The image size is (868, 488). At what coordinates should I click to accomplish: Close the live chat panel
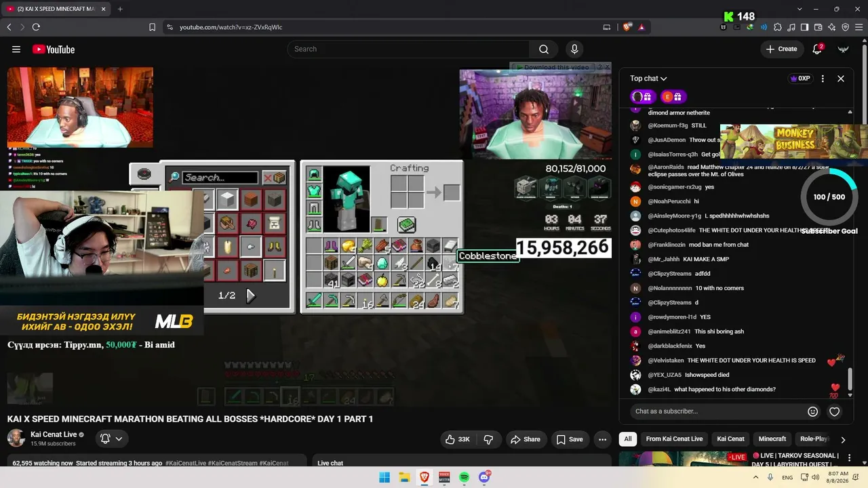pyautogui.click(x=841, y=79)
